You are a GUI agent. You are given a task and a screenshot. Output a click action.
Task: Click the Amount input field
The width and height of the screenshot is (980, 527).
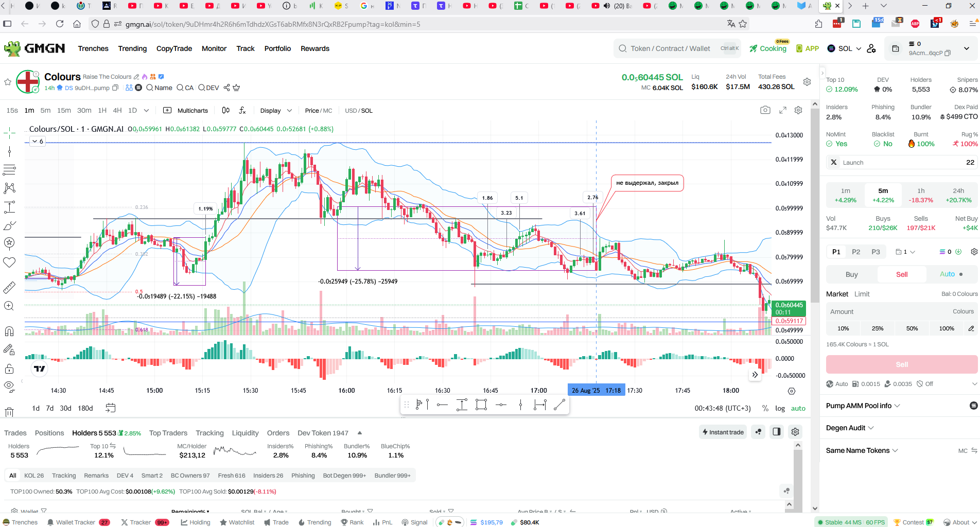click(902, 311)
